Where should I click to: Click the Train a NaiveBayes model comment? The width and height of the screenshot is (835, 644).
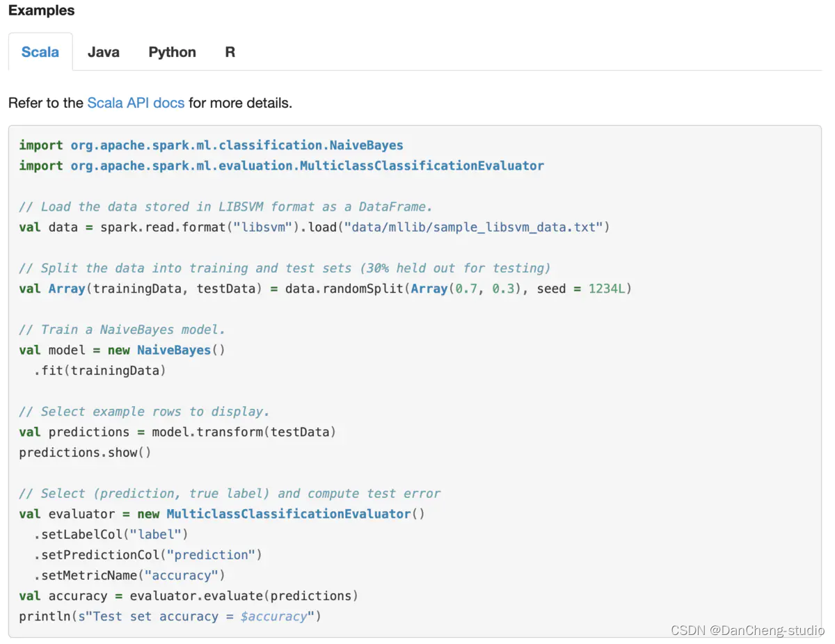click(x=122, y=330)
